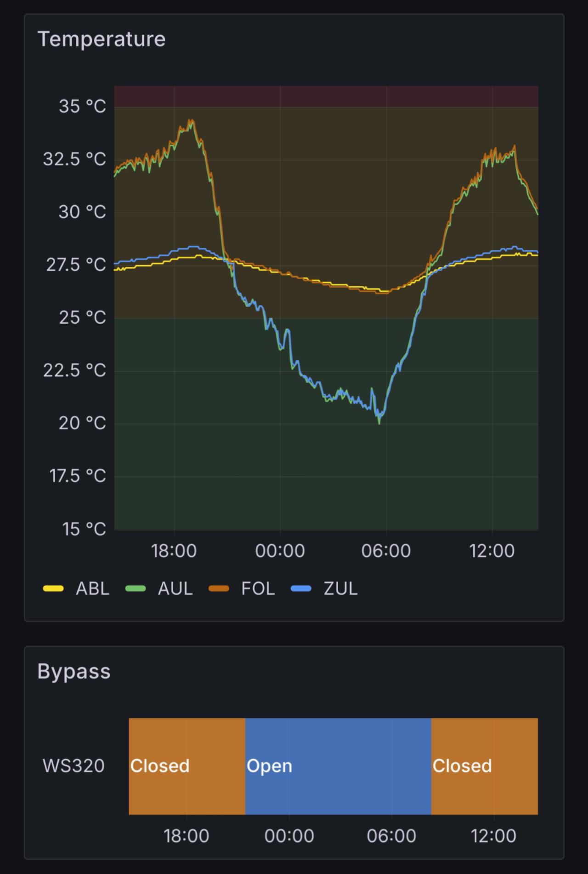Screen dimensions: 588x874
Task: Click the first Closed bypass segment
Action: coord(187,766)
